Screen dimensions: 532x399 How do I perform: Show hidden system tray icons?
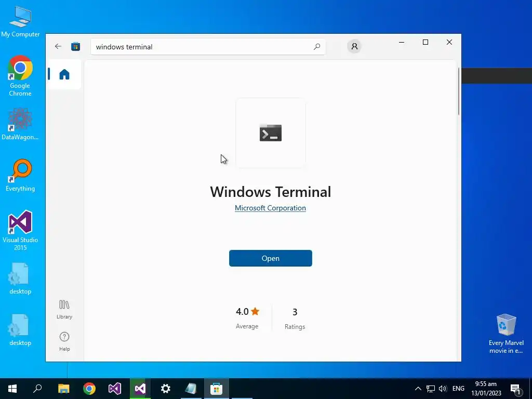(x=418, y=389)
